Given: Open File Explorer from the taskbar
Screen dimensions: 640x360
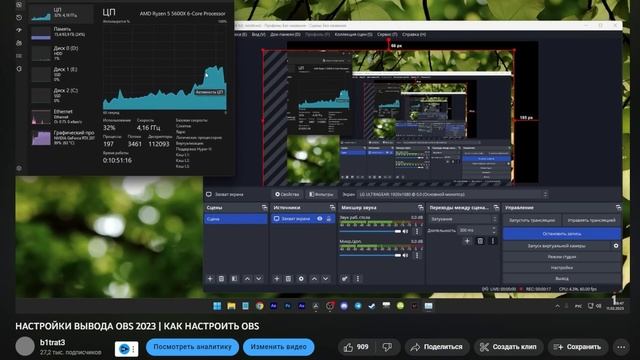Looking at the screenshot, I should 231,306.
